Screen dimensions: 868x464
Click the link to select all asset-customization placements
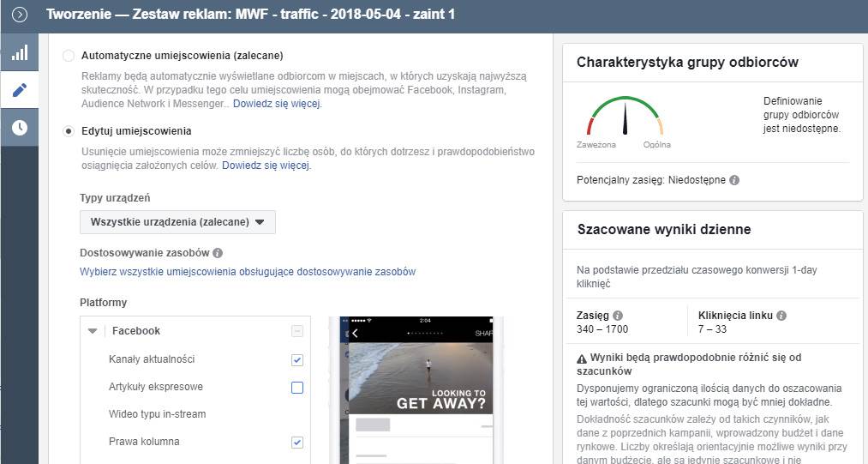[248, 272]
